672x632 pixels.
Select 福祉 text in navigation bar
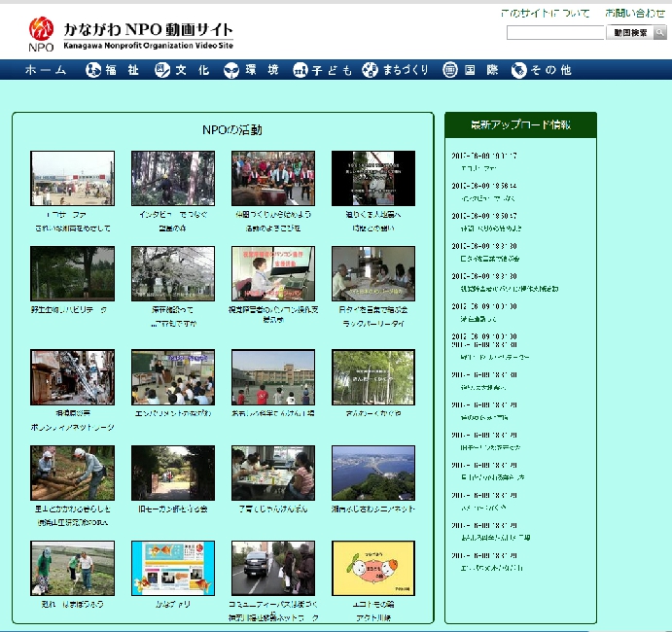pyautogui.click(x=123, y=70)
